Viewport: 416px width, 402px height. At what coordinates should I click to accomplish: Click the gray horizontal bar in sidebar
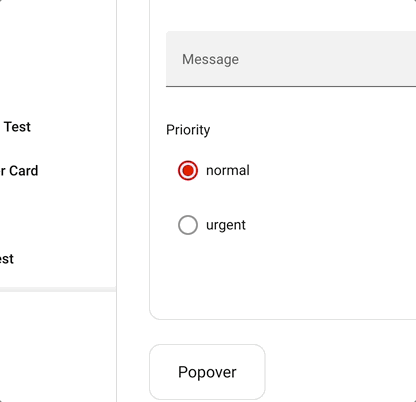pyautogui.click(x=58, y=289)
